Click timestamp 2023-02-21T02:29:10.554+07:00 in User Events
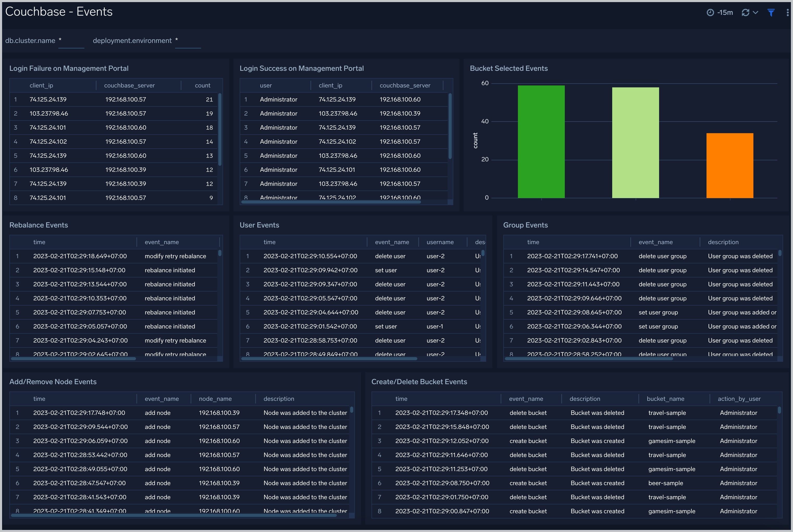Screen dimensions: 793x532 [x=311, y=257]
